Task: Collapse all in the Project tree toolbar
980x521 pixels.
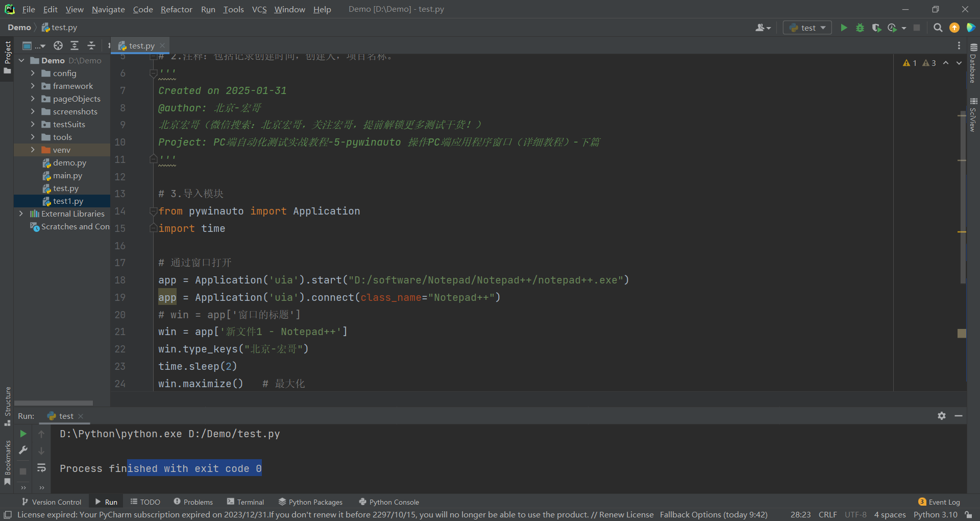Action: click(x=91, y=45)
